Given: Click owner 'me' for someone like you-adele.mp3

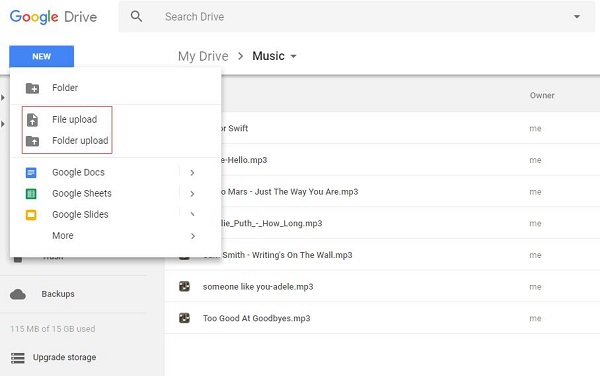Looking at the screenshot, I should pyautogui.click(x=535, y=287).
